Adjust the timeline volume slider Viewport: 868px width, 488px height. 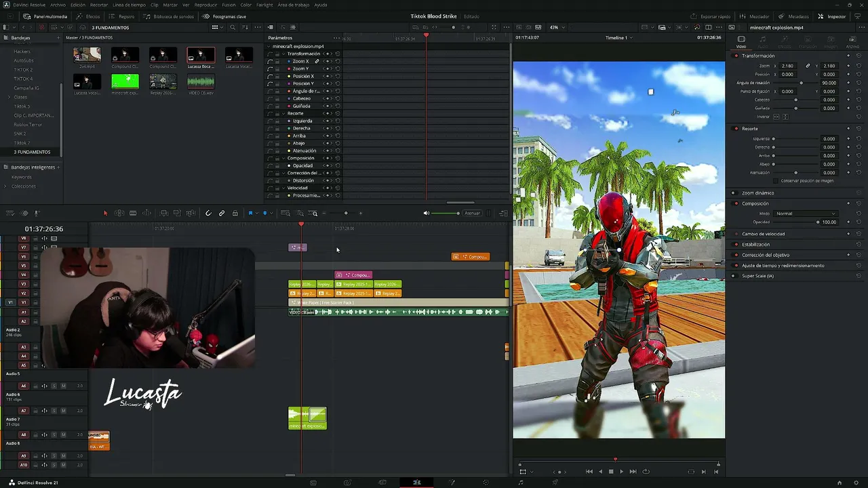tap(446, 213)
